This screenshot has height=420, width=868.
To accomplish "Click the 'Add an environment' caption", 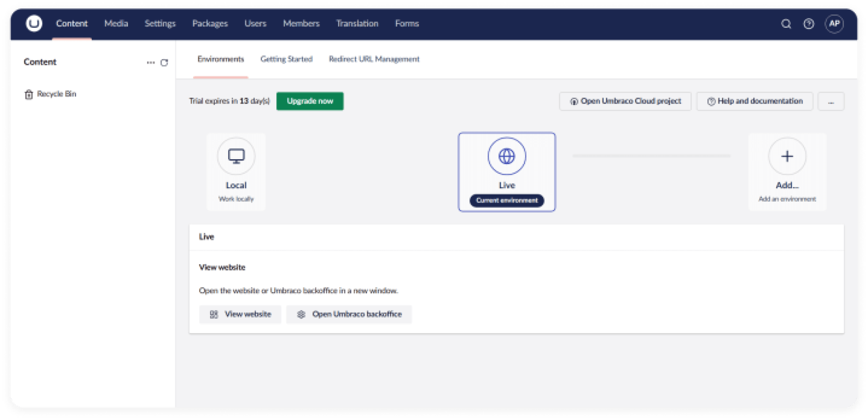I will (x=787, y=199).
